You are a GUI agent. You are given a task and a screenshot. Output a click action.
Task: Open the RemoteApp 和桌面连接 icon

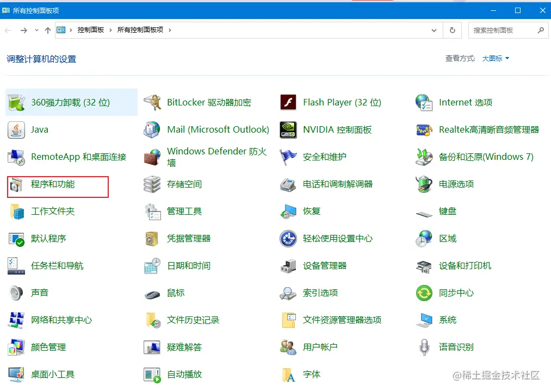coord(16,157)
